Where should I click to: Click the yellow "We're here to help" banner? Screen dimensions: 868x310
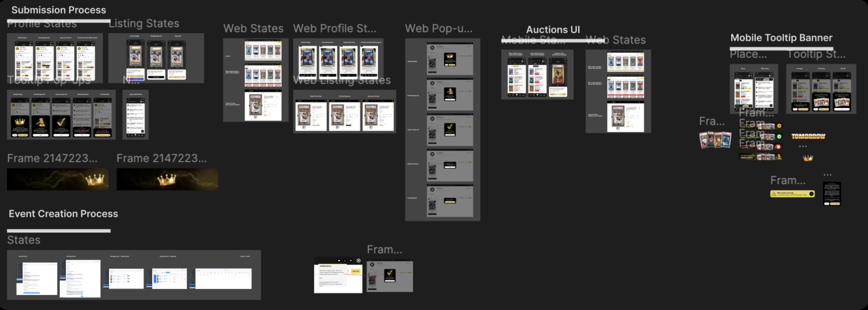pyautogui.click(x=792, y=194)
